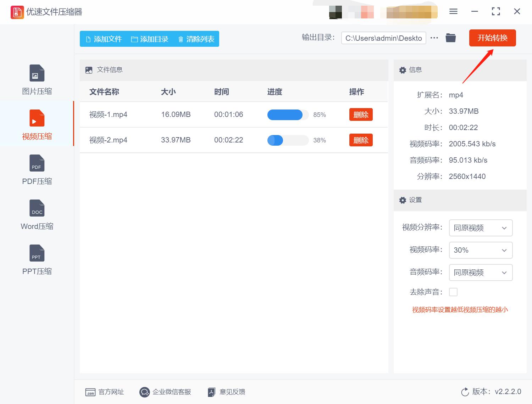Click the 意见反馈 feedback icon
Screen dimensions: 532x404
tap(211, 392)
